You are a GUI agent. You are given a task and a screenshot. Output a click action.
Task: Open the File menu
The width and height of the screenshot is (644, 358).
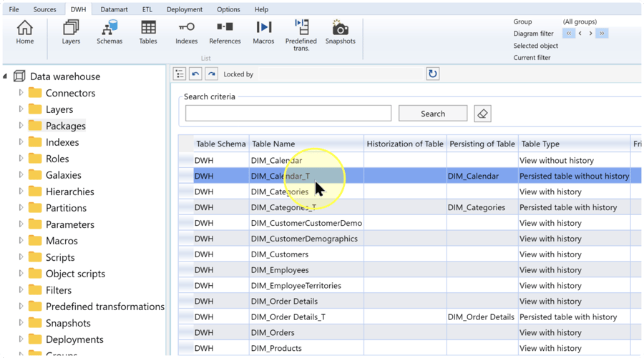tap(14, 9)
